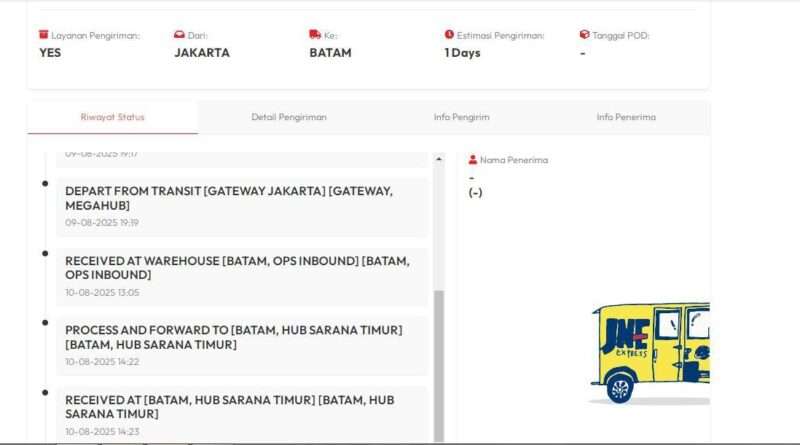This screenshot has width=800, height=445.
Task: Select the RECEIVED AT WAREHOUSE BATAM OPS INBOUND entry
Action: (x=242, y=277)
